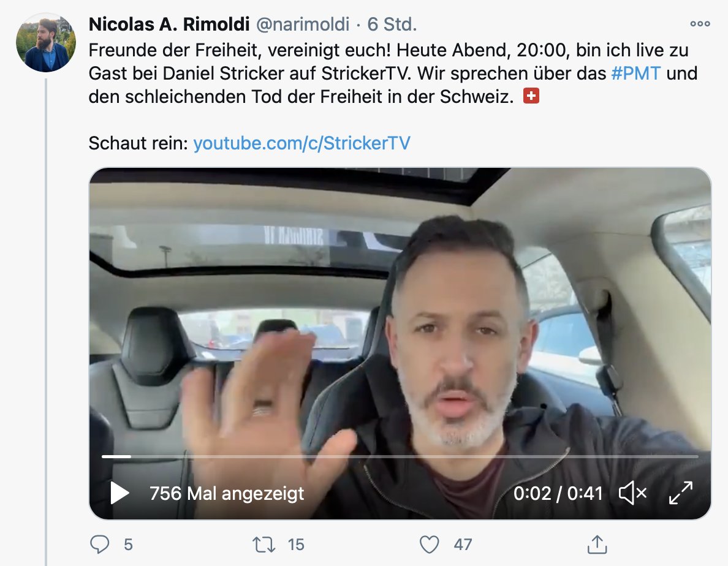Click the 5 replies count
The width and height of the screenshot is (728, 566).
point(128,545)
